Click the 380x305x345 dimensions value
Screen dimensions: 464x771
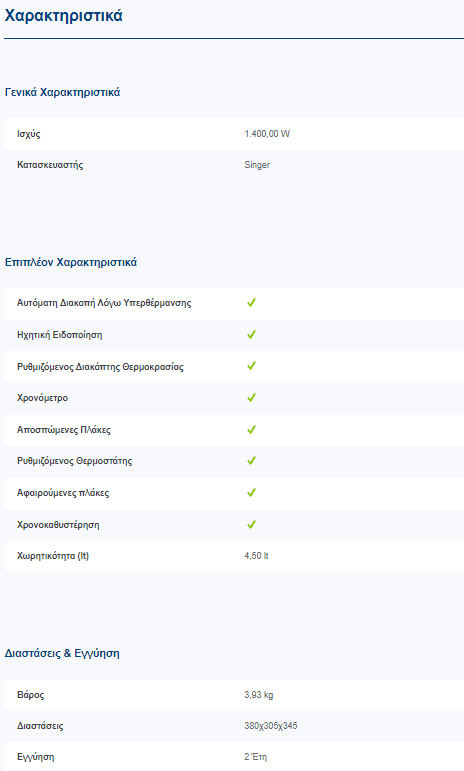(x=271, y=726)
